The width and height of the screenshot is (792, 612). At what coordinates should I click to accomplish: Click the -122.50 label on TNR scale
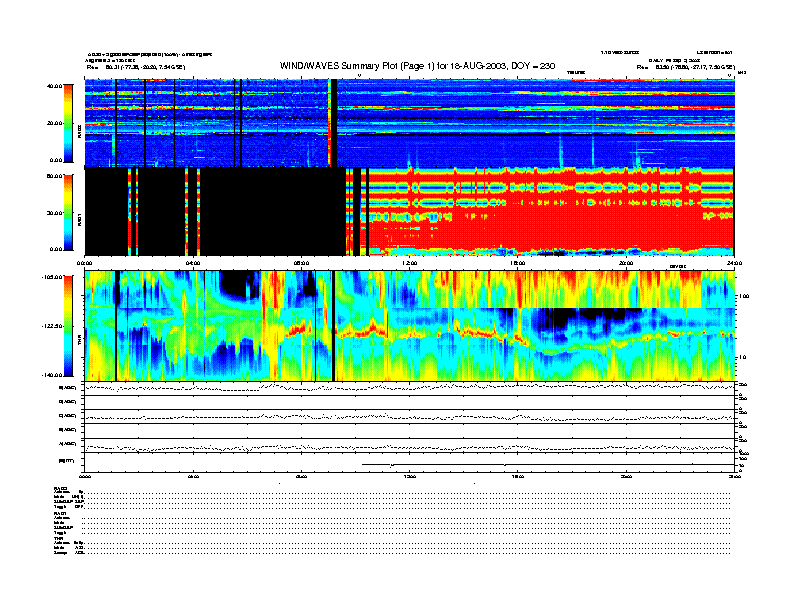[53, 326]
